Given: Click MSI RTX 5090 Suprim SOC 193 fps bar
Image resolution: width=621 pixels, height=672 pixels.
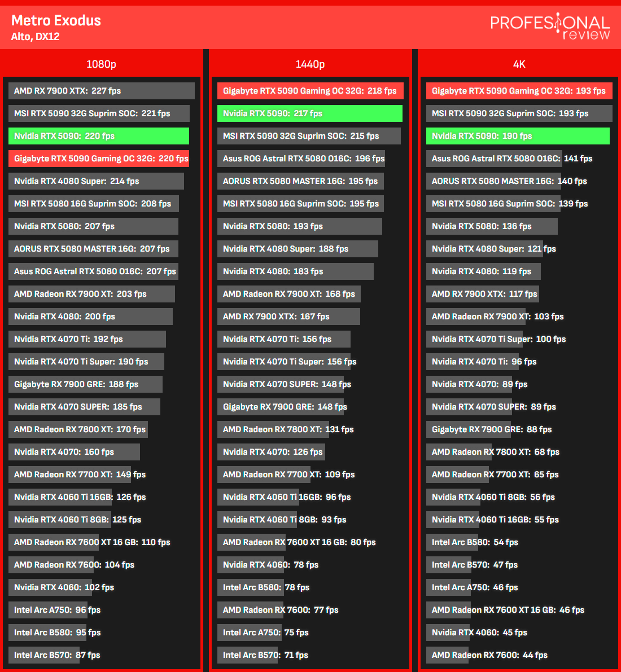Looking at the screenshot, I should 519,113.
